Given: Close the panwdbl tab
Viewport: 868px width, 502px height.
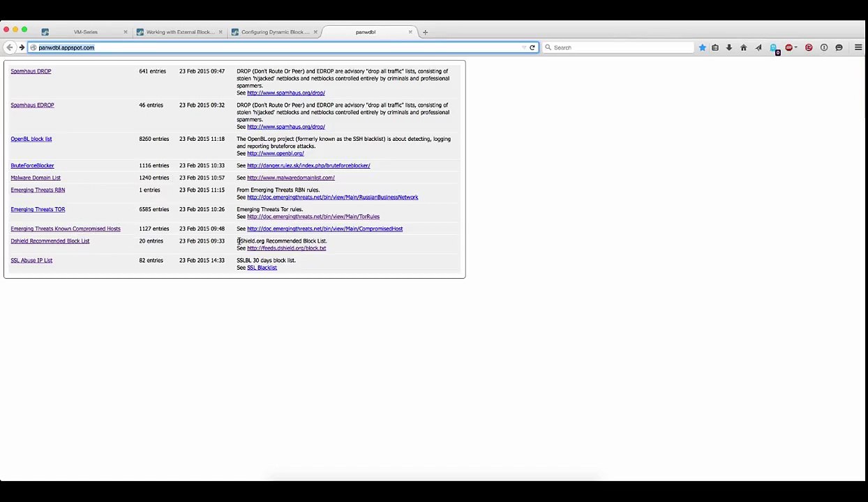Looking at the screenshot, I should tap(410, 32).
